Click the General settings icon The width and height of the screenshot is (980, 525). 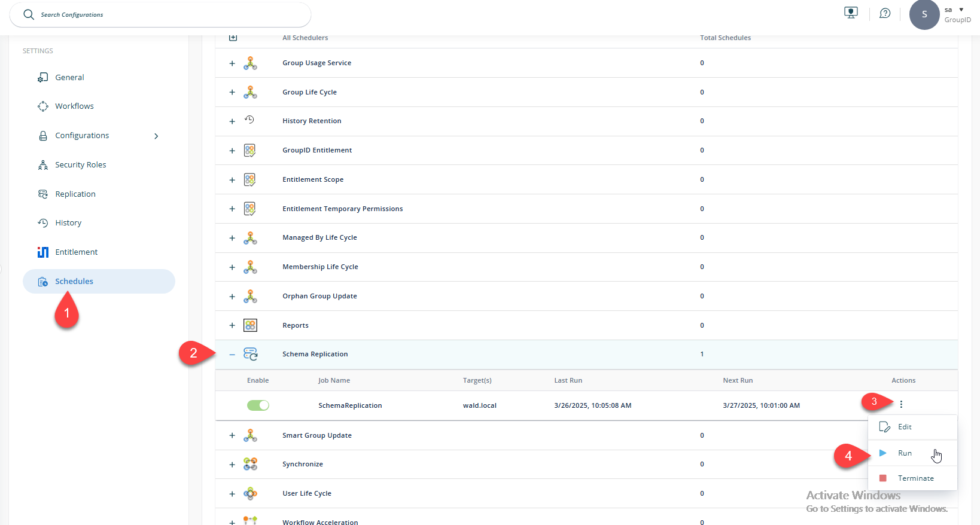click(x=43, y=77)
